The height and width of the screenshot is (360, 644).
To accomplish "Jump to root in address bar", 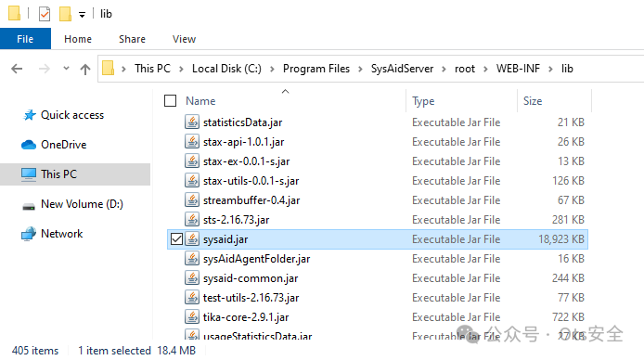I will [465, 69].
